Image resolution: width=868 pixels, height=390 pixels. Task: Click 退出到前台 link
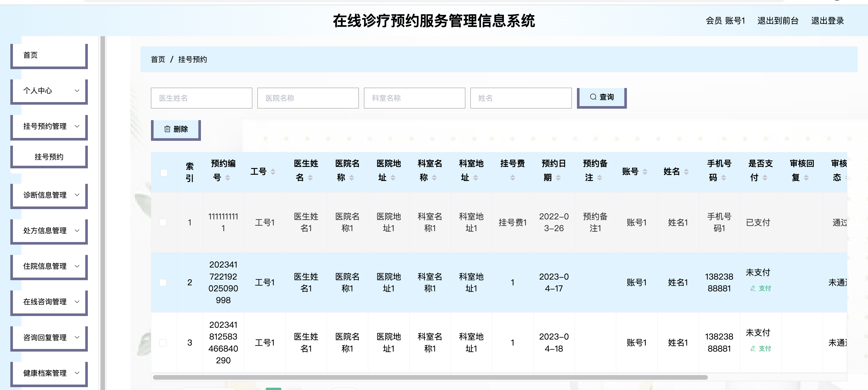click(778, 21)
